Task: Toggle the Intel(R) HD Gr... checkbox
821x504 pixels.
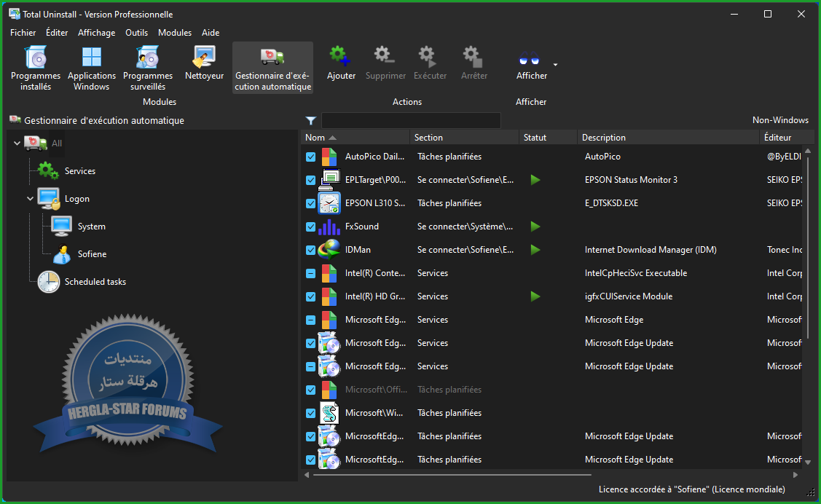Action: pyautogui.click(x=310, y=296)
